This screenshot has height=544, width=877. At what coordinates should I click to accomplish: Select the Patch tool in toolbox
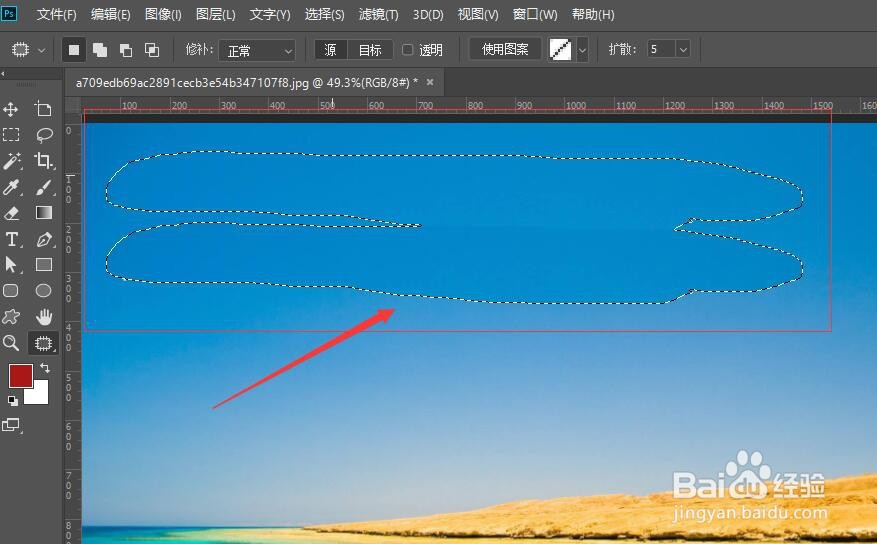click(43, 343)
